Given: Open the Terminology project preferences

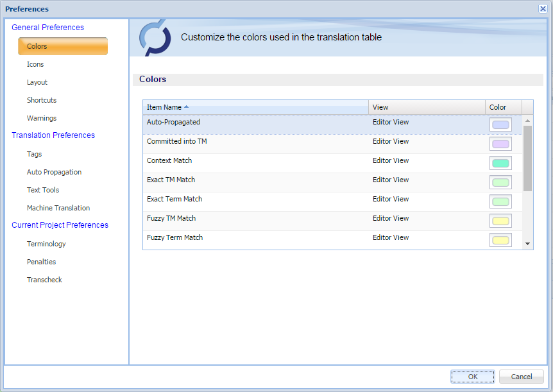Looking at the screenshot, I should (46, 244).
